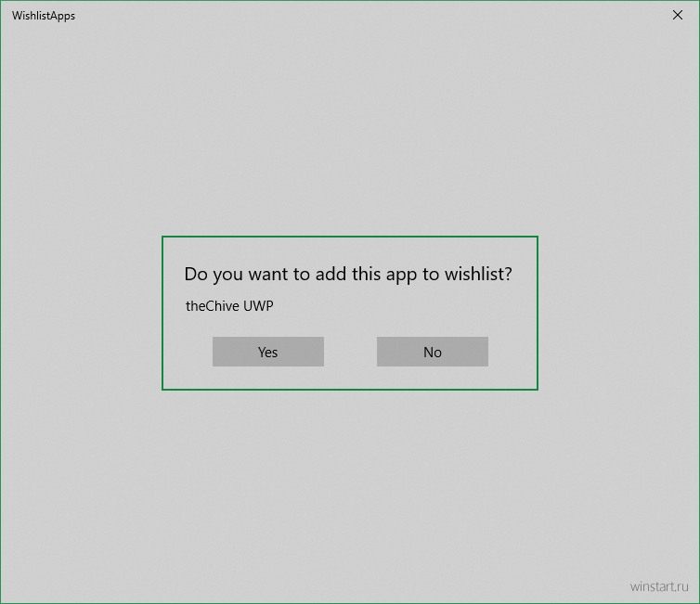Close the WishlistApps window
The width and height of the screenshot is (700, 604).
tap(677, 15)
